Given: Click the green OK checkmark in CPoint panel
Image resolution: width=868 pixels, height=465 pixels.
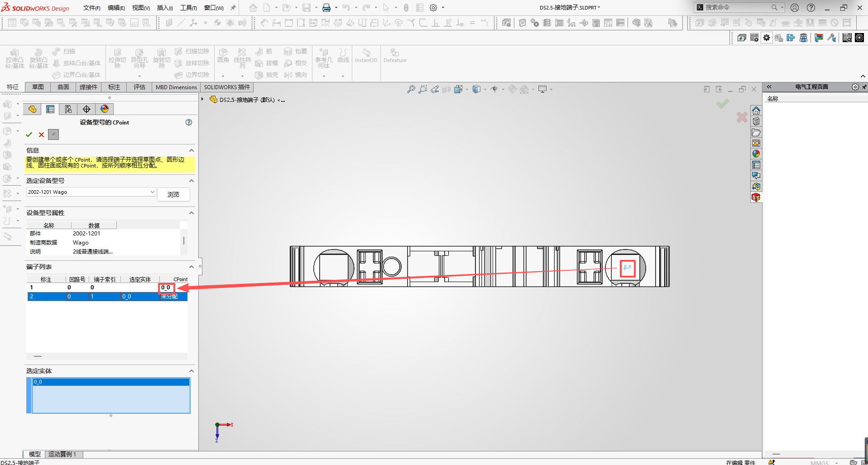Looking at the screenshot, I should click(x=29, y=134).
